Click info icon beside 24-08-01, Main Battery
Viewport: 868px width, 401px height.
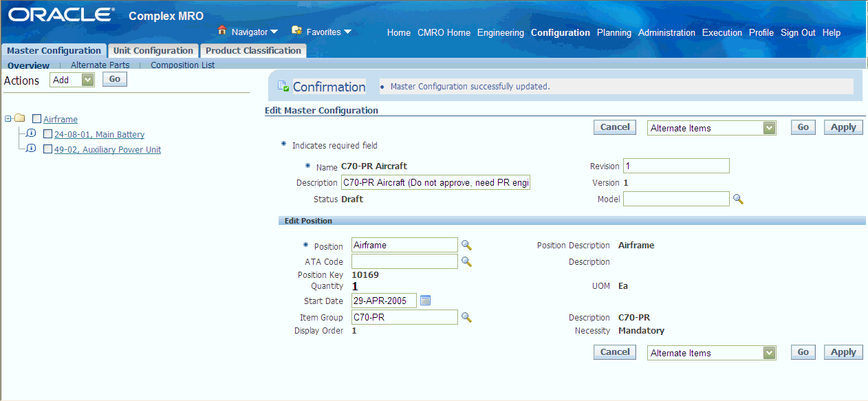coord(31,133)
